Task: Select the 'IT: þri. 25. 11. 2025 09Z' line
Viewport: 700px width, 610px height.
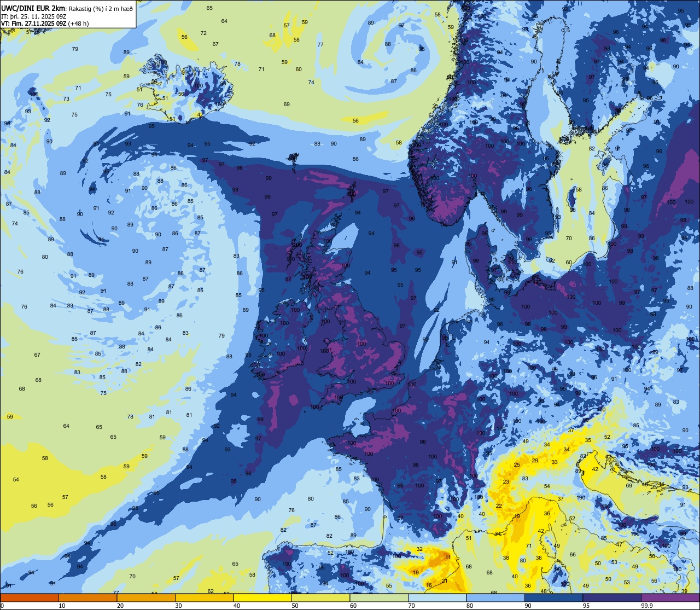Action: point(34,16)
